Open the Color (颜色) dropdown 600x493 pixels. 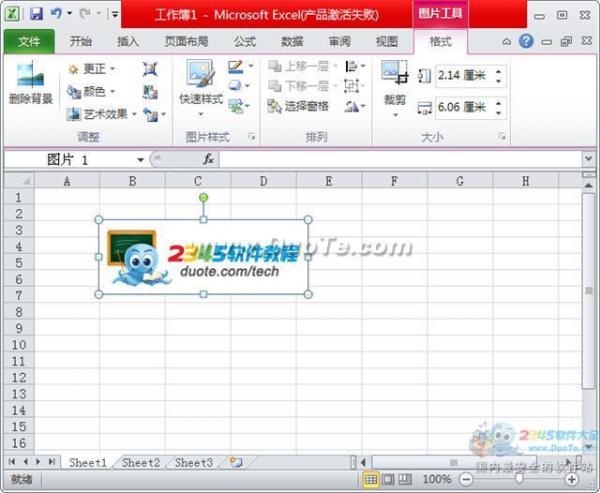click(91, 91)
